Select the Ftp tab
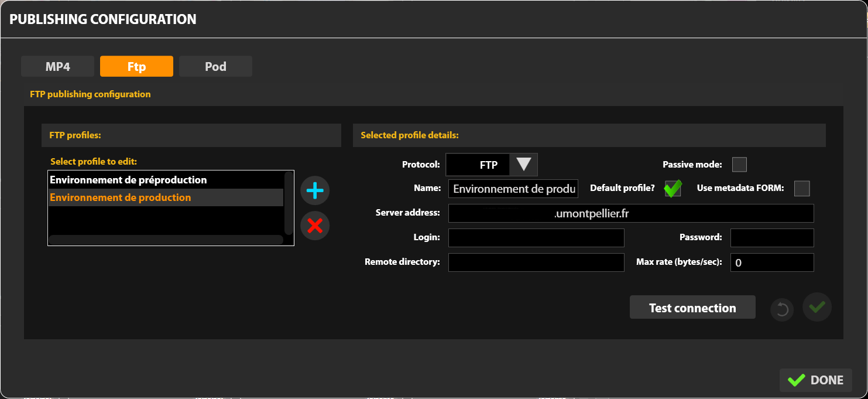868x399 pixels. point(136,67)
